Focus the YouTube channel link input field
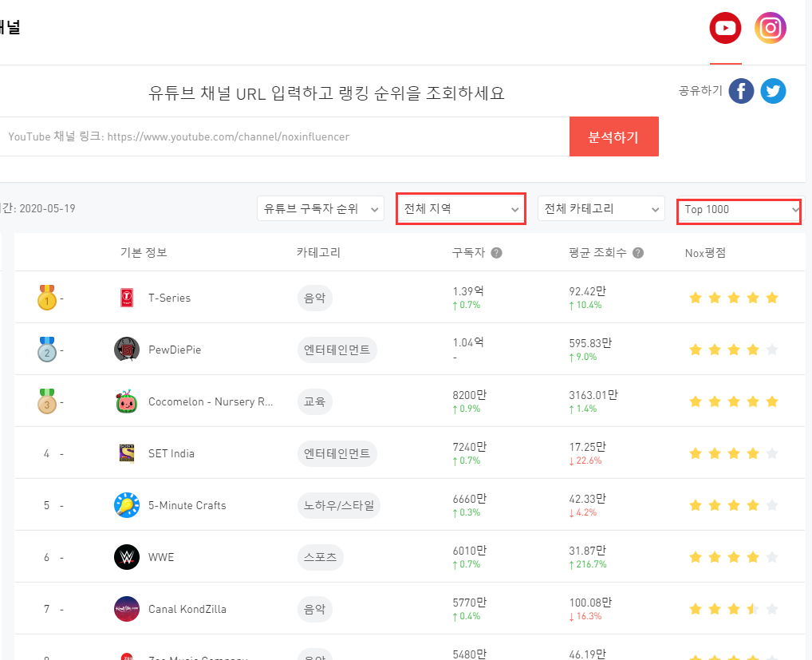Image resolution: width=812 pixels, height=660 pixels. coord(284,136)
